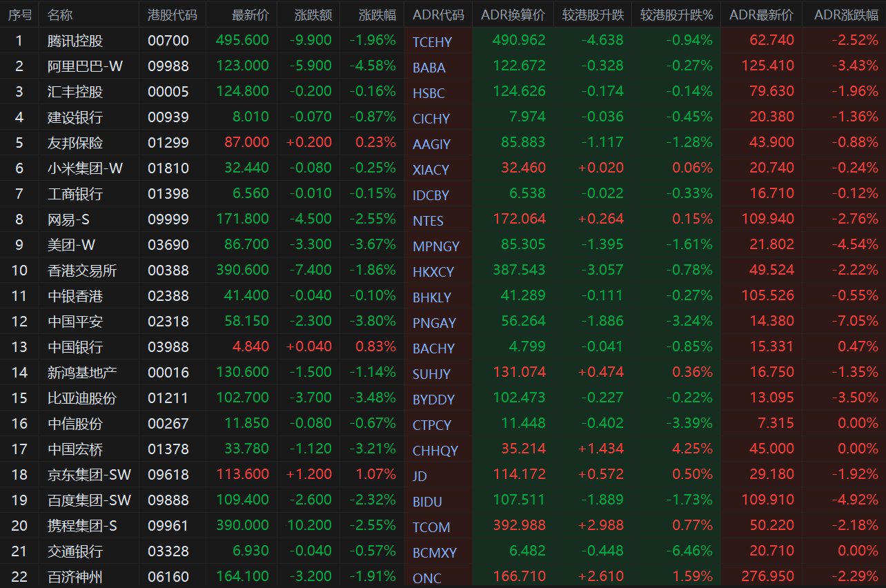
Task: Click the CICHY ADR code
Action: point(431,119)
